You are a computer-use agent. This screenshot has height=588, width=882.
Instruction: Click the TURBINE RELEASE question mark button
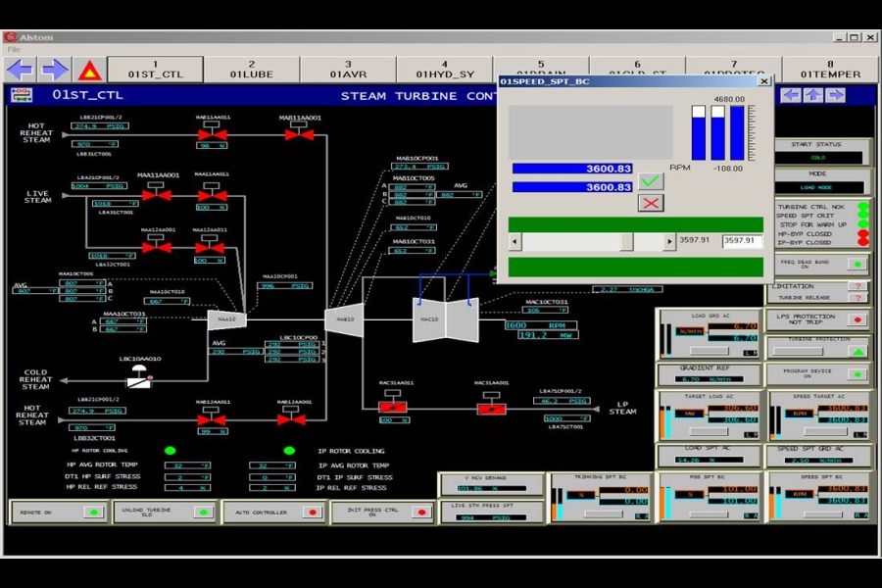click(857, 298)
